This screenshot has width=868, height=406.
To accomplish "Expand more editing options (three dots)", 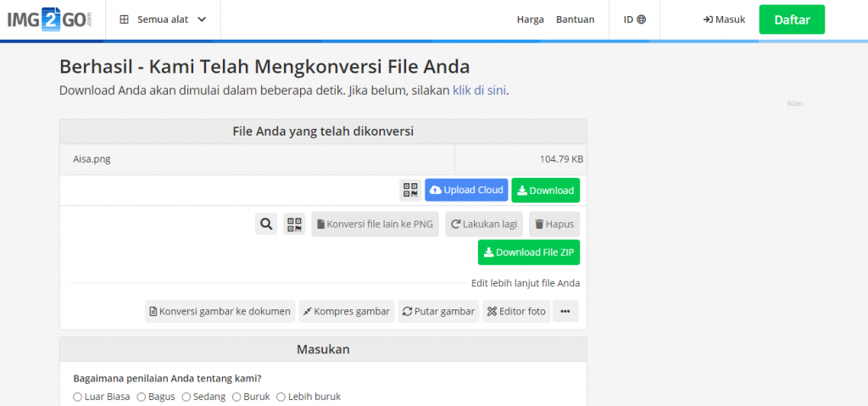I will coord(565,311).
